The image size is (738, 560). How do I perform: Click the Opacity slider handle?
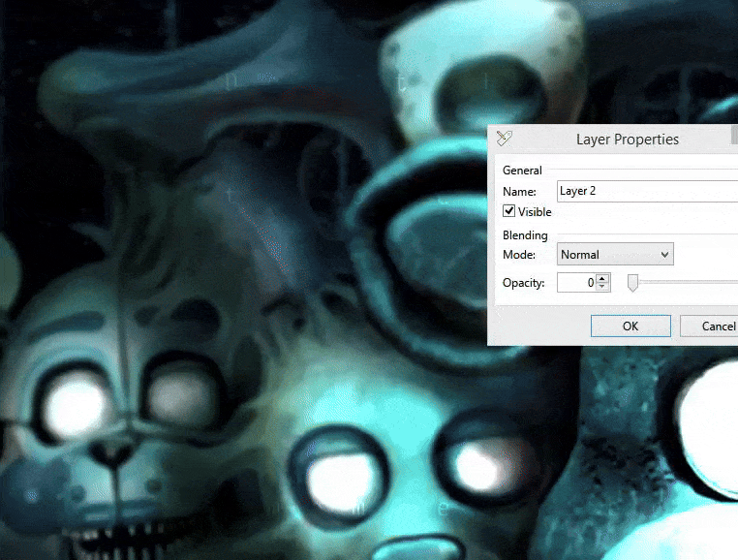(633, 283)
